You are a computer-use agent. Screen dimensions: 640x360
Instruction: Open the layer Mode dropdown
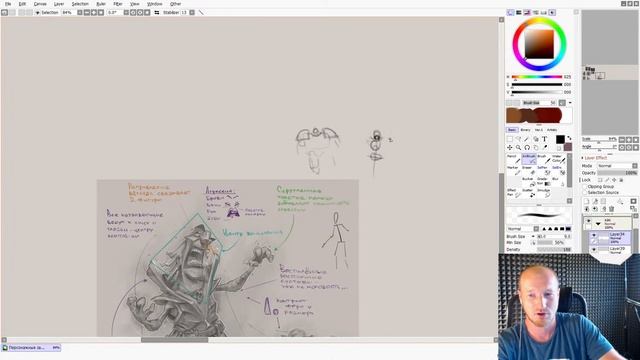[617, 166]
